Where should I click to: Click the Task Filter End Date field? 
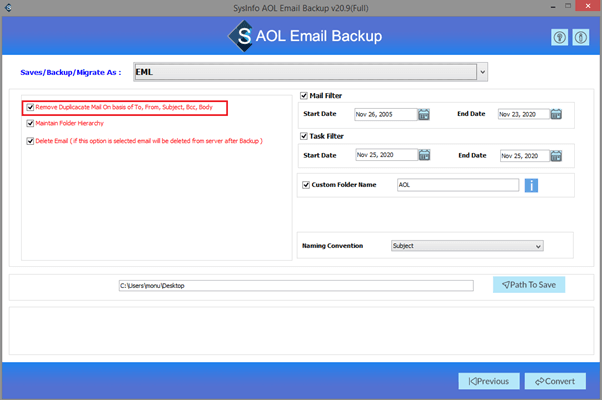(x=525, y=156)
